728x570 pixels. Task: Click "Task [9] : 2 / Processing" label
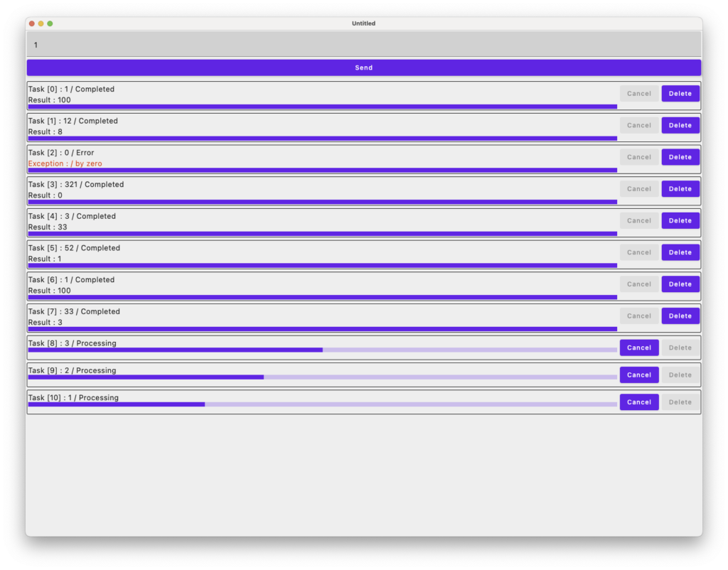coord(72,371)
